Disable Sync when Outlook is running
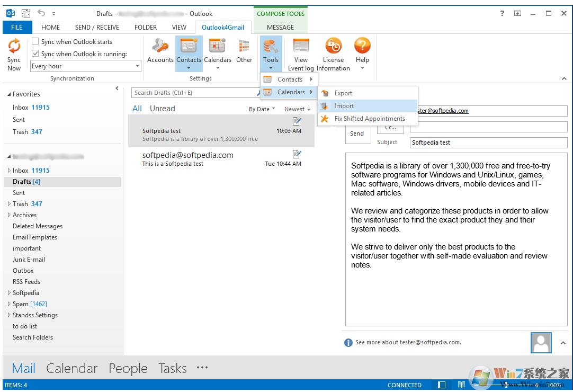 [x=35, y=52]
